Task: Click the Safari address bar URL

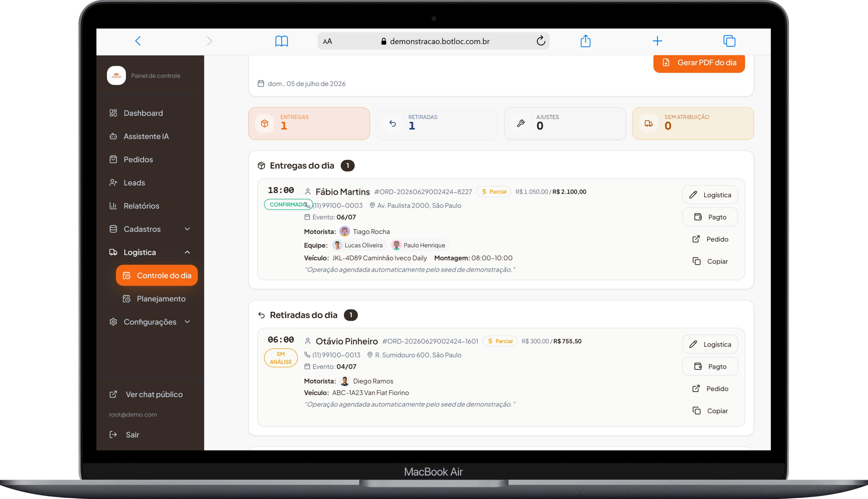Action: 440,41
